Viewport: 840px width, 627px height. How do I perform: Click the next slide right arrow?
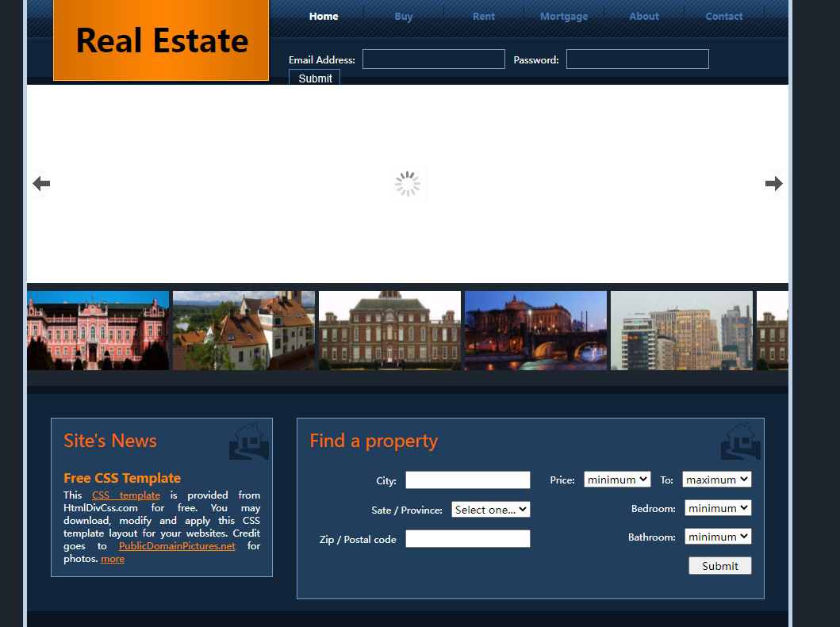[773, 184]
